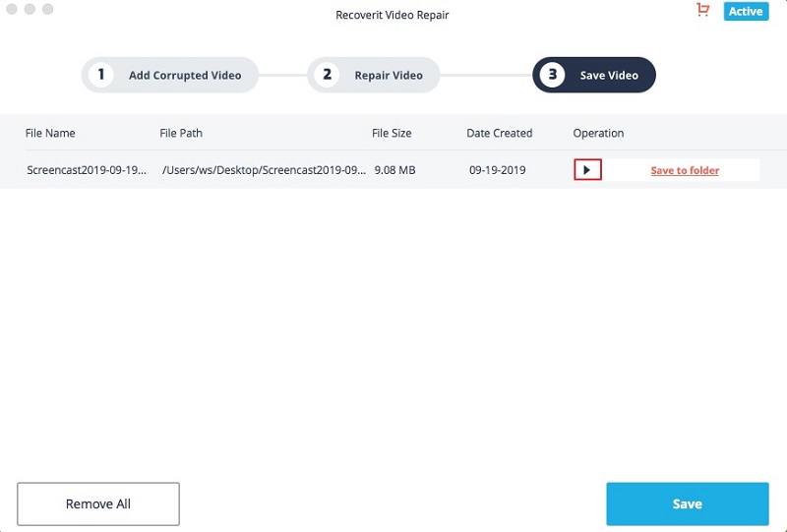
Task: Click the Date Created column header
Action: pos(500,133)
